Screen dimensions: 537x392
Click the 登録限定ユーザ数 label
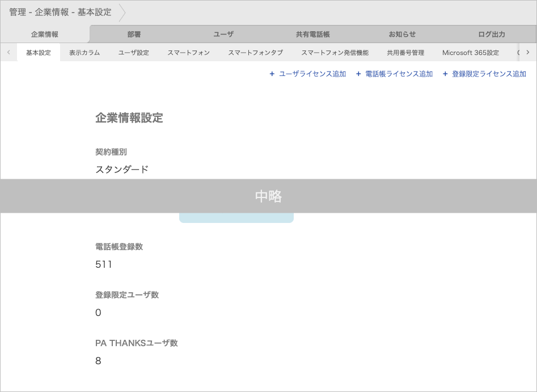click(127, 295)
